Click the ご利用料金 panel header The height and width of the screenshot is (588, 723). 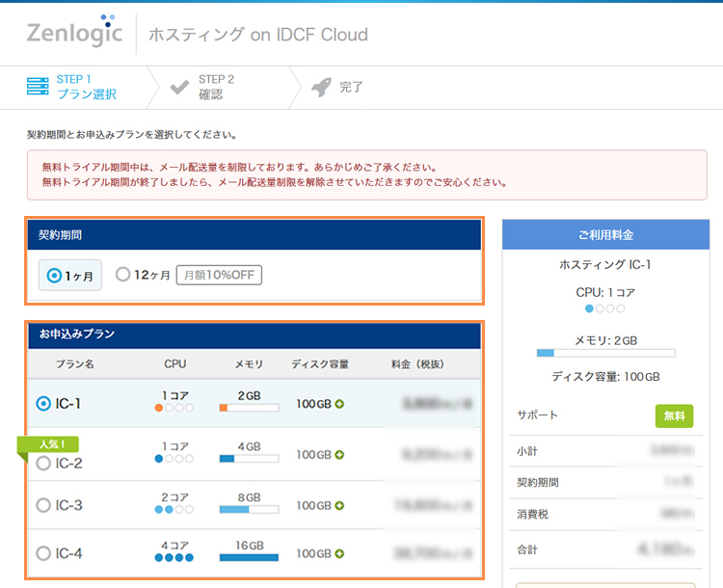click(x=606, y=235)
